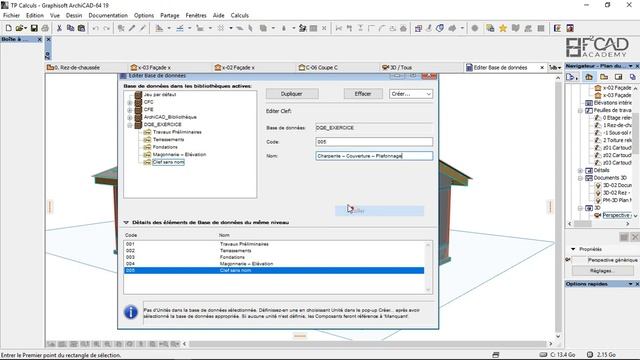
Task: Select Jeu par défaut in database tree
Action: click(x=160, y=95)
